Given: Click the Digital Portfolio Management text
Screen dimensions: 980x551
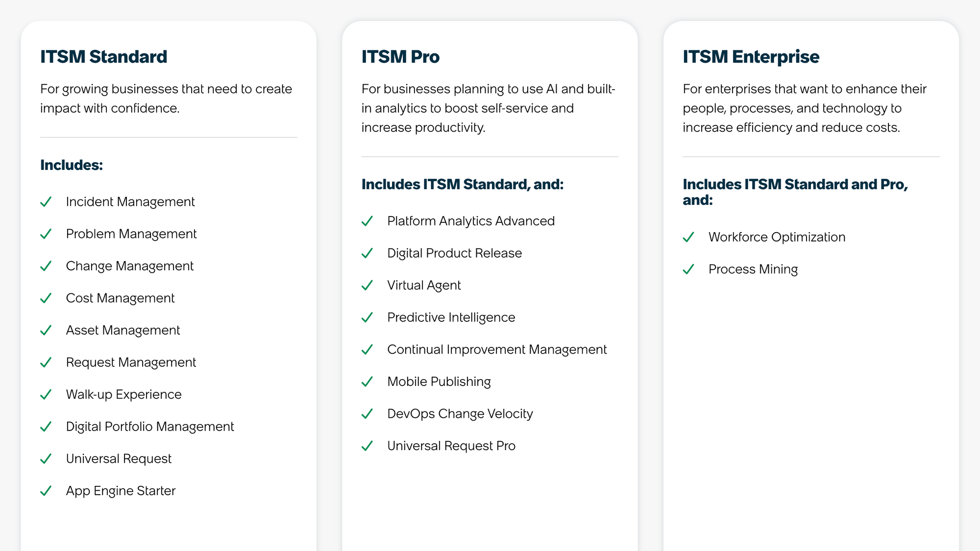Looking at the screenshot, I should click(x=150, y=427).
